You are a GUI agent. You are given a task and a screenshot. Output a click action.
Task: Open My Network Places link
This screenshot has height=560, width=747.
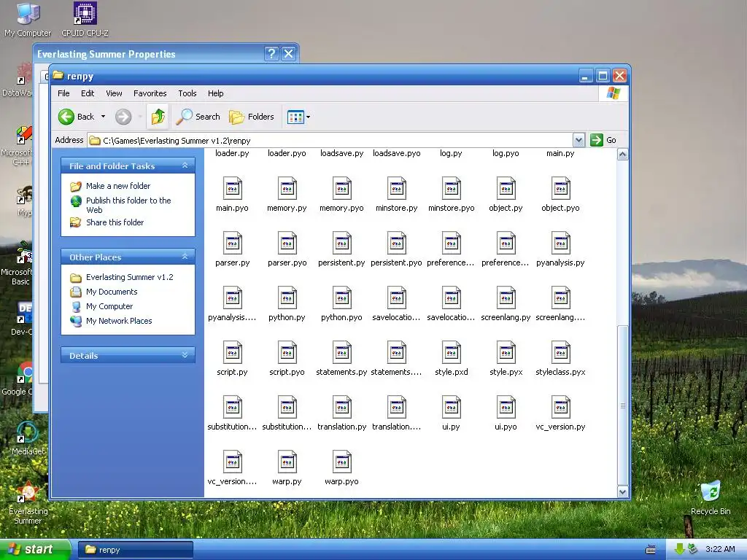point(119,321)
